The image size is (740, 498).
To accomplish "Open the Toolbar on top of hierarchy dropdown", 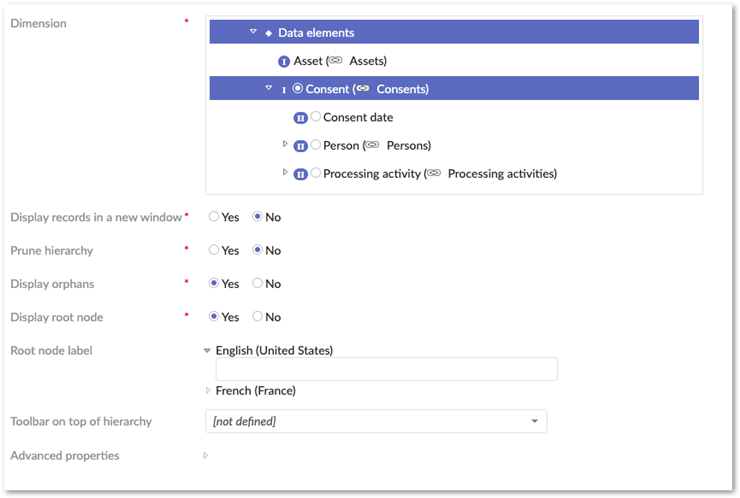I will (x=376, y=421).
